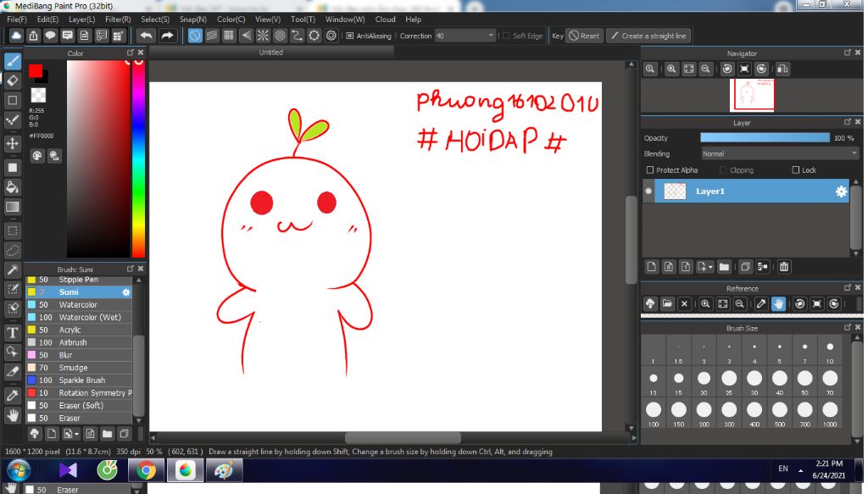The height and width of the screenshot is (494, 868).
Task: Enable Soft Edge checkbox
Action: (506, 36)
